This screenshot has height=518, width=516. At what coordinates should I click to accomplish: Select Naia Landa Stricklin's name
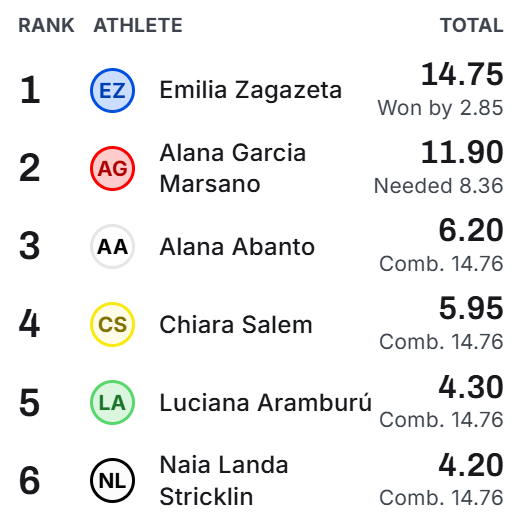tap(224, 480)
